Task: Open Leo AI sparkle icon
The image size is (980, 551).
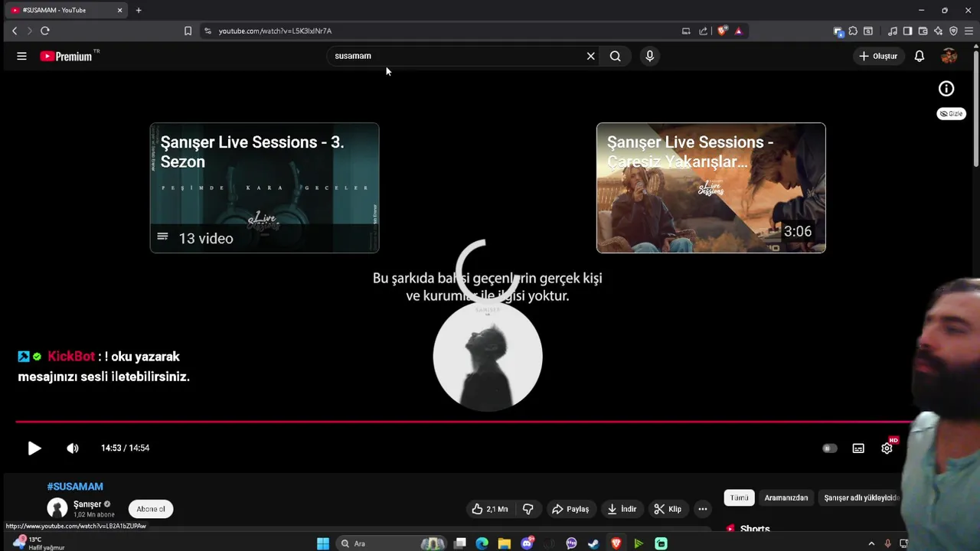Action: pyautogui.click(x=938, y=31)
